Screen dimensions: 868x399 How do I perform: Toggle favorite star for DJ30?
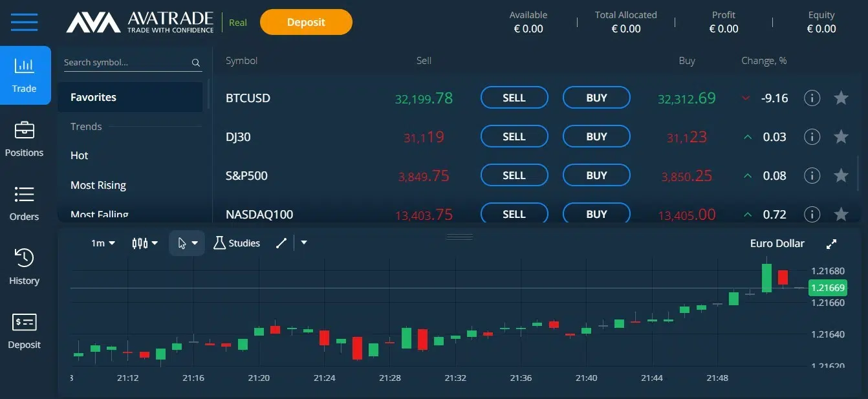[x=841, y=136]
